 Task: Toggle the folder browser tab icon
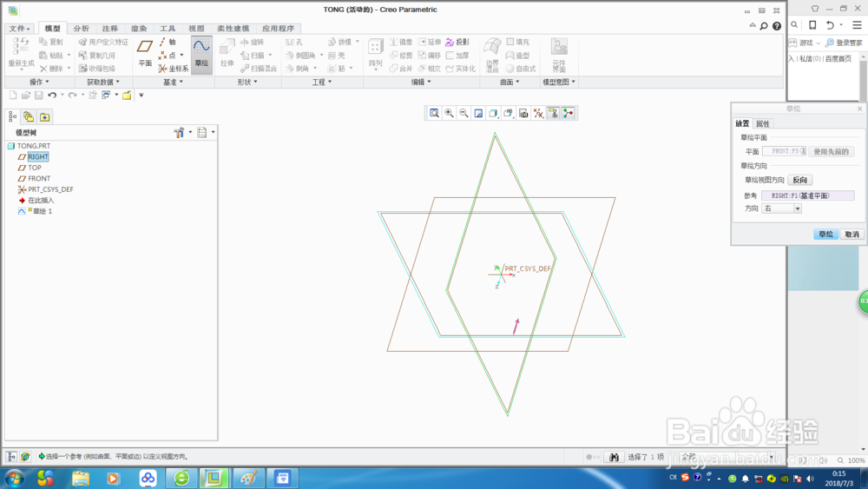[x=45, y=117]
